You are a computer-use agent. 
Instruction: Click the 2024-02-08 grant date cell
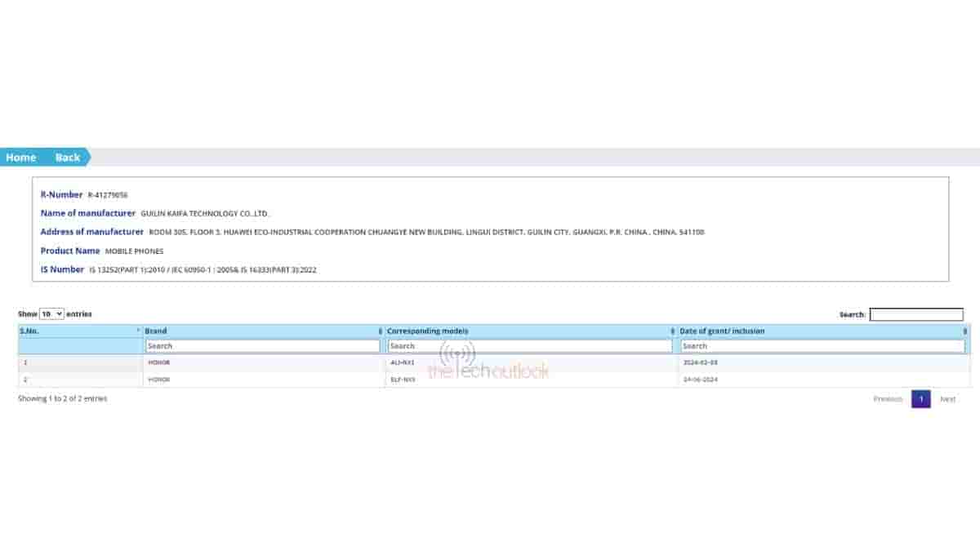(x=700, y=362)
